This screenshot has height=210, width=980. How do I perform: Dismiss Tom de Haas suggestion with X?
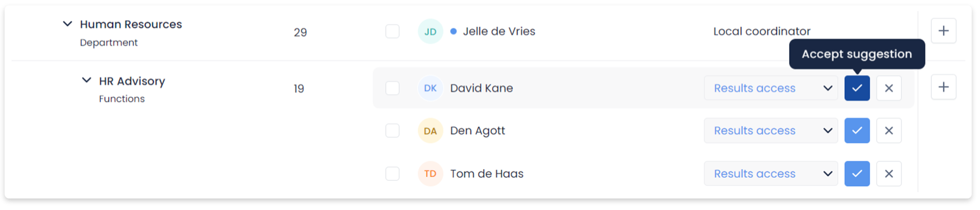coord(889,174)
